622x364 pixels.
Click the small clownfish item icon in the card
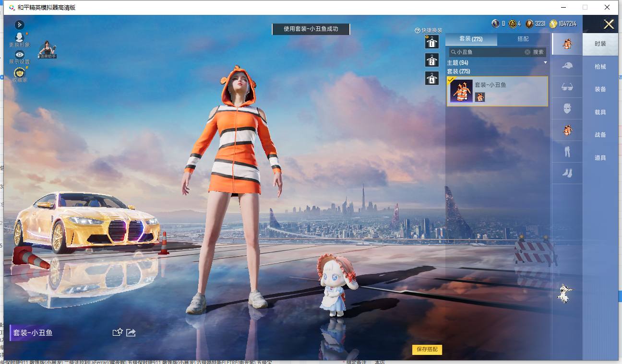point(480,97)
